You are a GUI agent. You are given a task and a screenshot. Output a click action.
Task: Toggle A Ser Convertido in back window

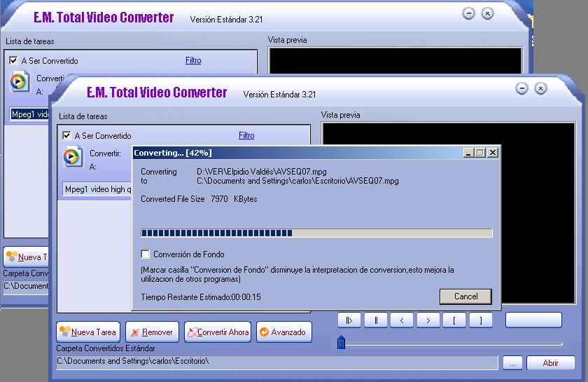tap(13, 61)
